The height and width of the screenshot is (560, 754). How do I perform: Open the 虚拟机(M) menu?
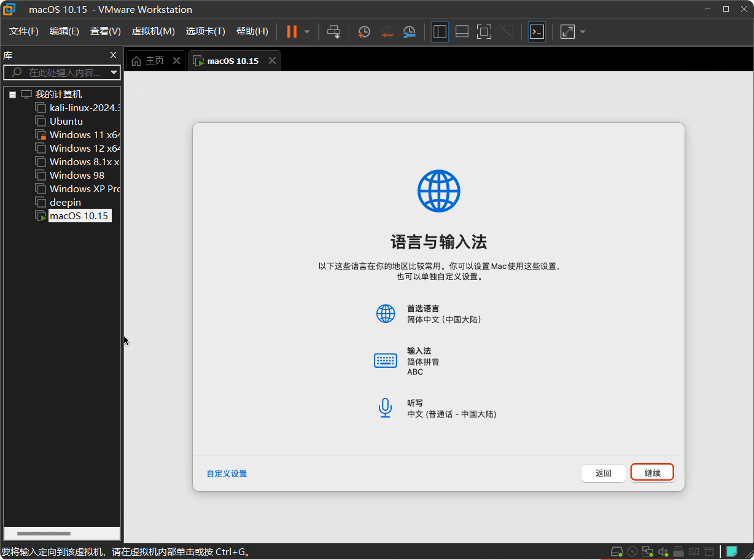[x=152, y=31]
